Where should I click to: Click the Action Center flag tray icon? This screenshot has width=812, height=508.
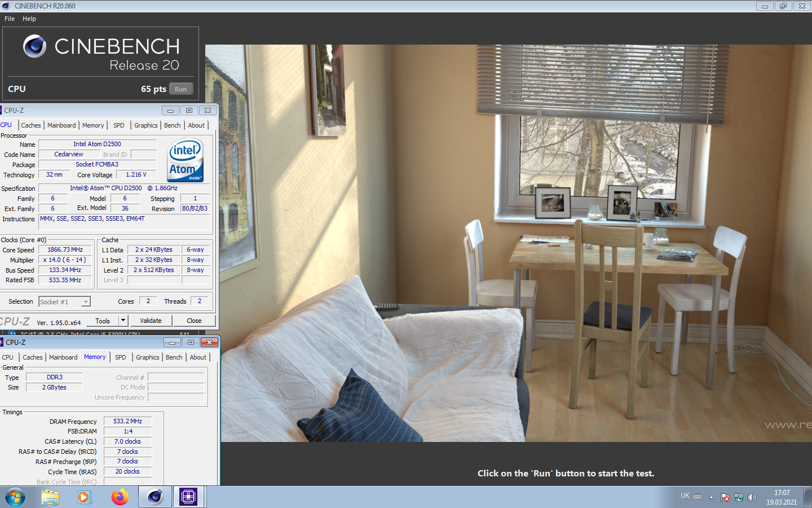(x=725, y=497)
